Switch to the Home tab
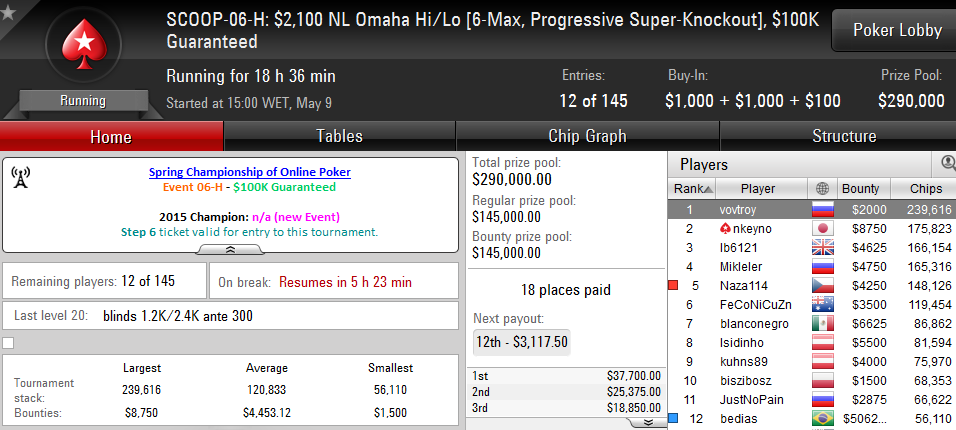 pos(111,136)
